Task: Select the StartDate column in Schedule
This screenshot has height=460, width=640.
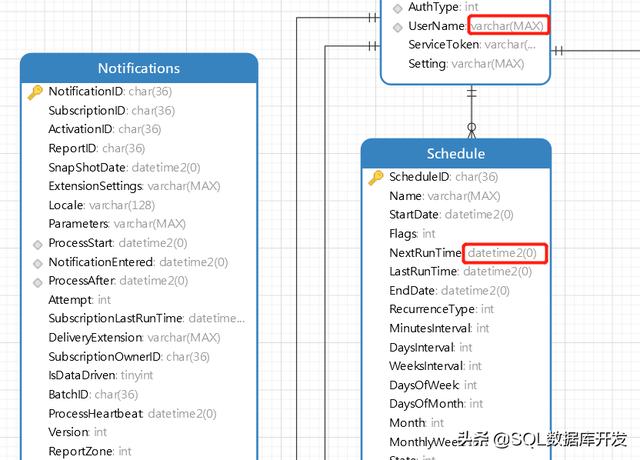Action: (x=451, y=215)
